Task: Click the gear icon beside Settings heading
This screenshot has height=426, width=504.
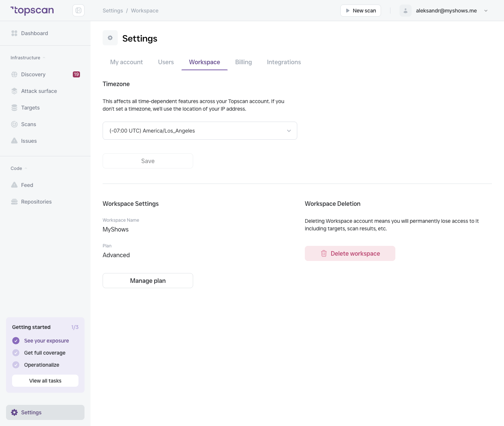Action: point(110,38)
